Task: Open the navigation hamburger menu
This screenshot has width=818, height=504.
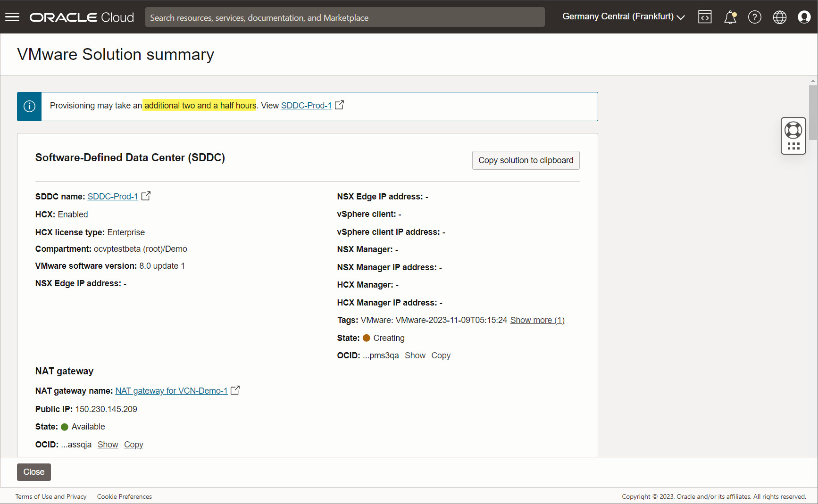Action: [x=12, y=17]
